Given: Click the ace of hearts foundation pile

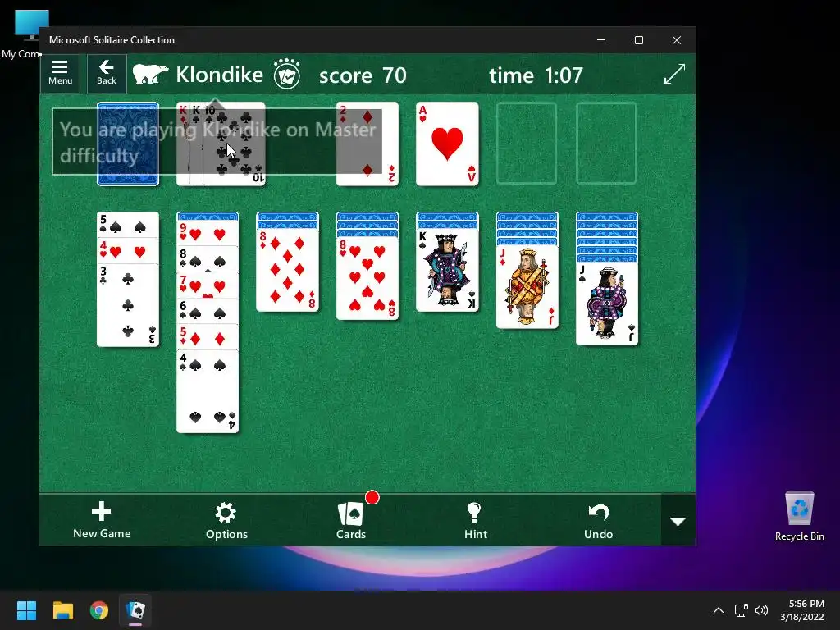Looking at the screenshot, I should click(x=447, y=144).
